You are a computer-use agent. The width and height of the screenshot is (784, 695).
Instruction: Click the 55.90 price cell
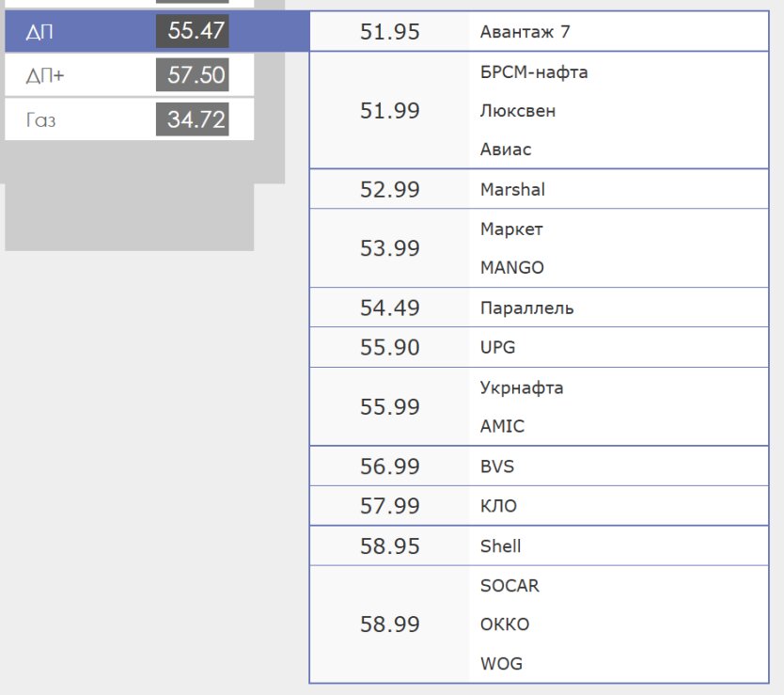click(x=390, y=347)
